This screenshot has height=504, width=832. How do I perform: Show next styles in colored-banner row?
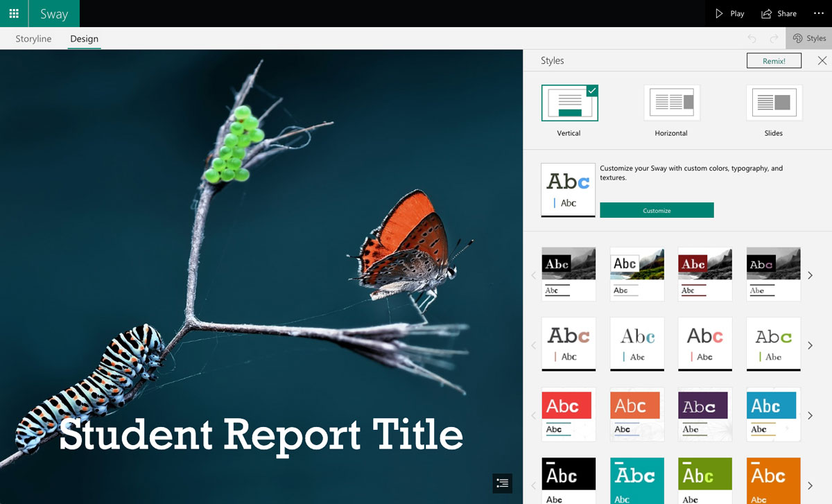click(x=810, y=415)
